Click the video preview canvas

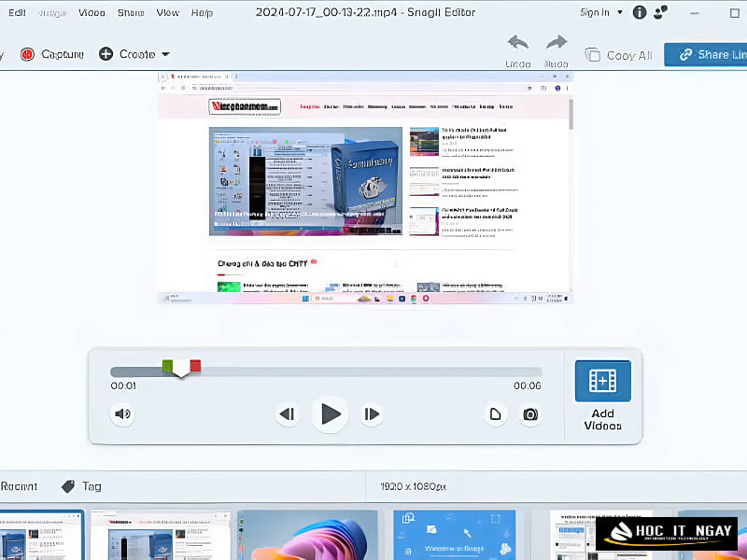click(x=365, y=188)
